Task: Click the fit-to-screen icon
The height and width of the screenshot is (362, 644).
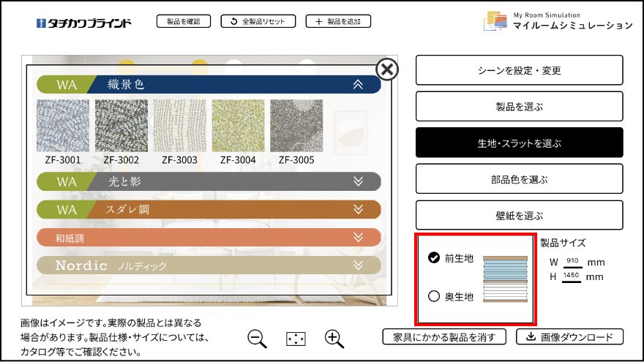Action: point(296,339)
